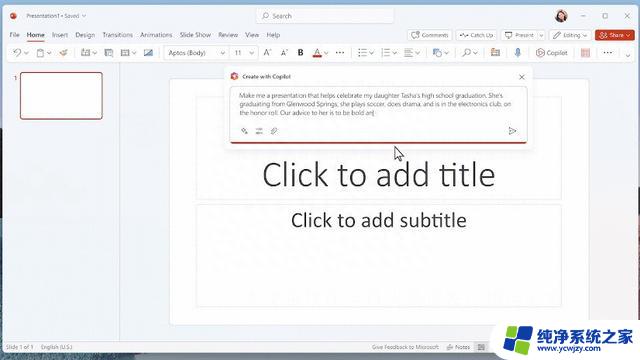Open the Help tab
The width and height of the screenshot is (640, 360).
point(273,35)
